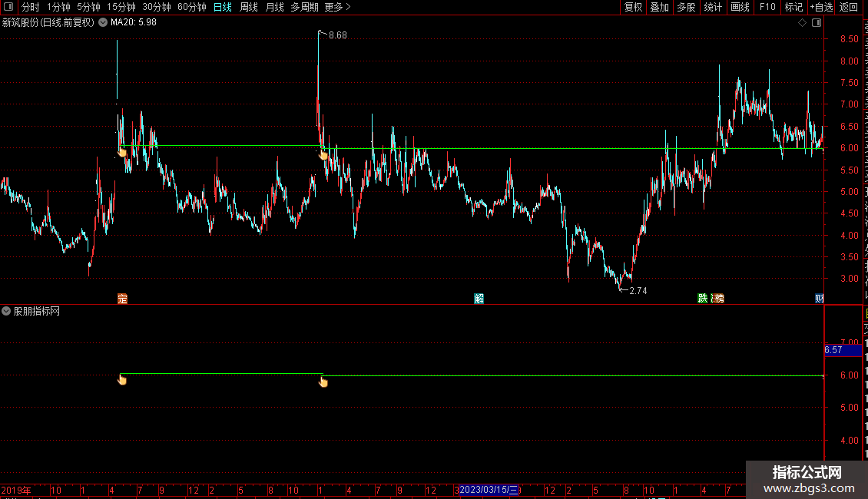Add stock via +自选 button

click(x=821, y=7)
